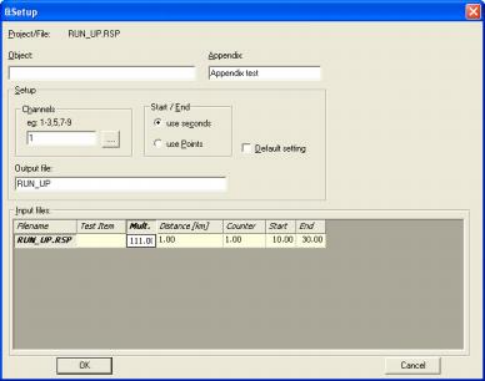Open the channel browse button with dots
This screenshot has height=382, width=485.
(111, 140)
